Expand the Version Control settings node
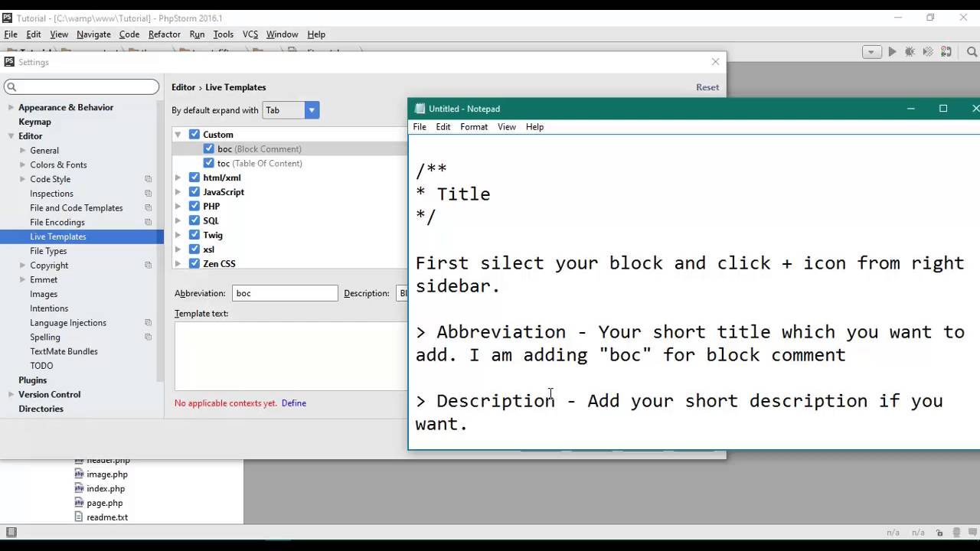The image size is (980, 551). click(11, 394)
